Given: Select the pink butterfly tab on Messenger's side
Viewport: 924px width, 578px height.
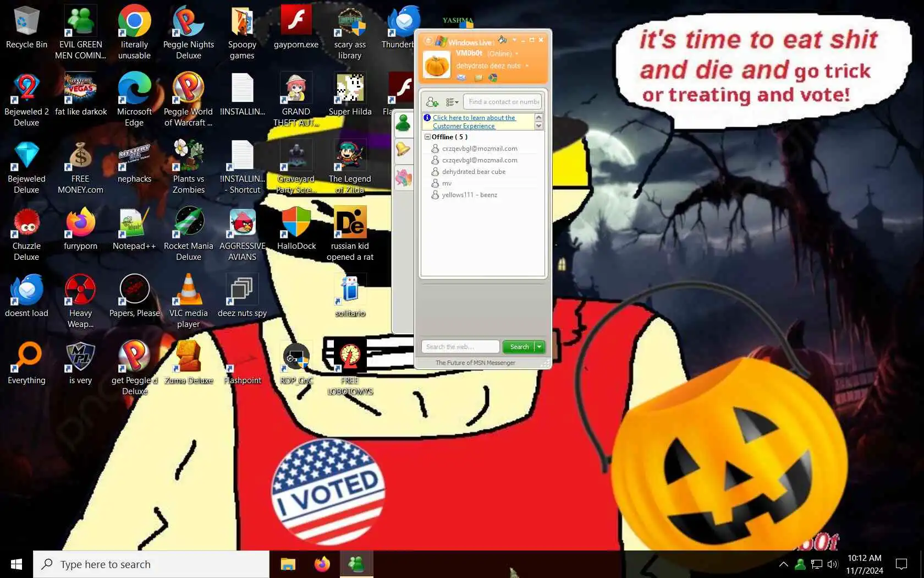Looking at the screenshot, I should point(403,177).
